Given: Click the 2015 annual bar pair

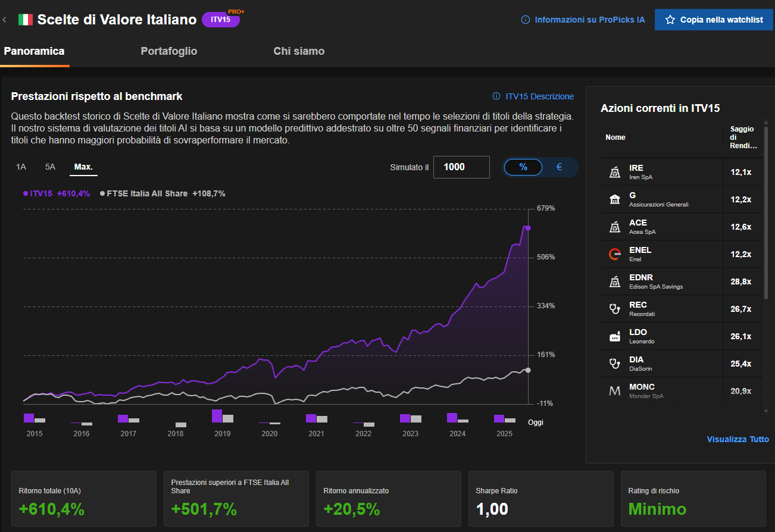Looking at the screenshot, I should click(35, 418).
